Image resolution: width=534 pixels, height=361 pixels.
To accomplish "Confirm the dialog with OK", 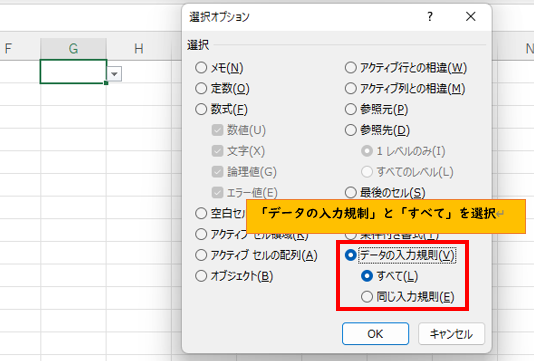I will tap(375, 334).
